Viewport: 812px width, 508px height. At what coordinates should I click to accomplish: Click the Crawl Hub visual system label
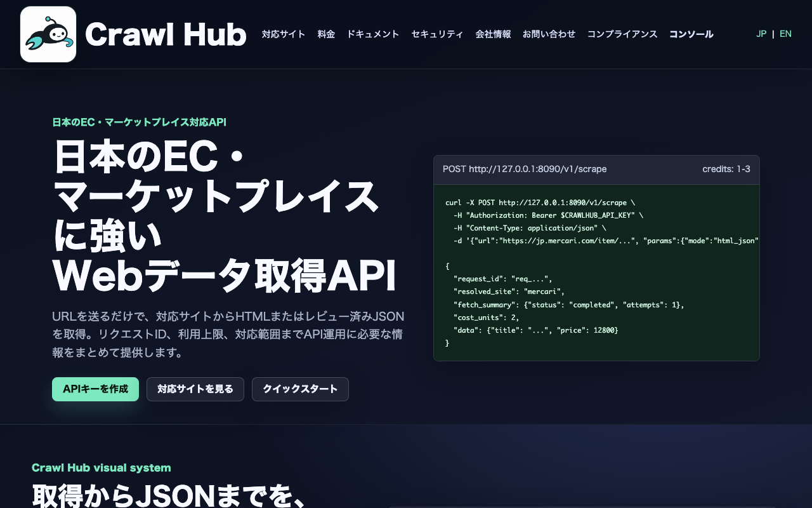coord(101,468)
